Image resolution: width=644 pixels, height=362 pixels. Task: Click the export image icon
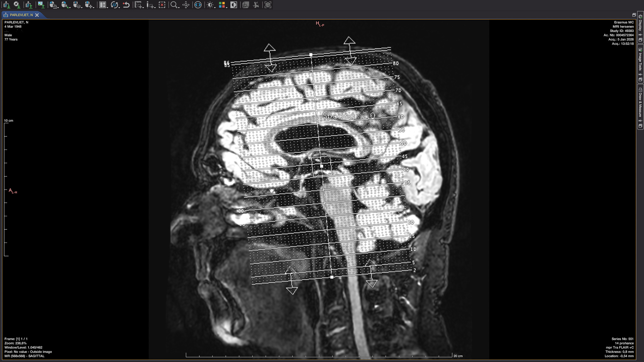pos(41,5)
